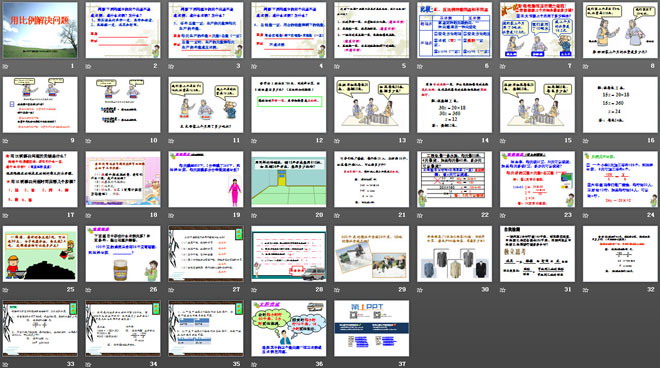Click the animation star icon under slide 36
This screenshot has width=660, height=368.
(x=254, y=364)
